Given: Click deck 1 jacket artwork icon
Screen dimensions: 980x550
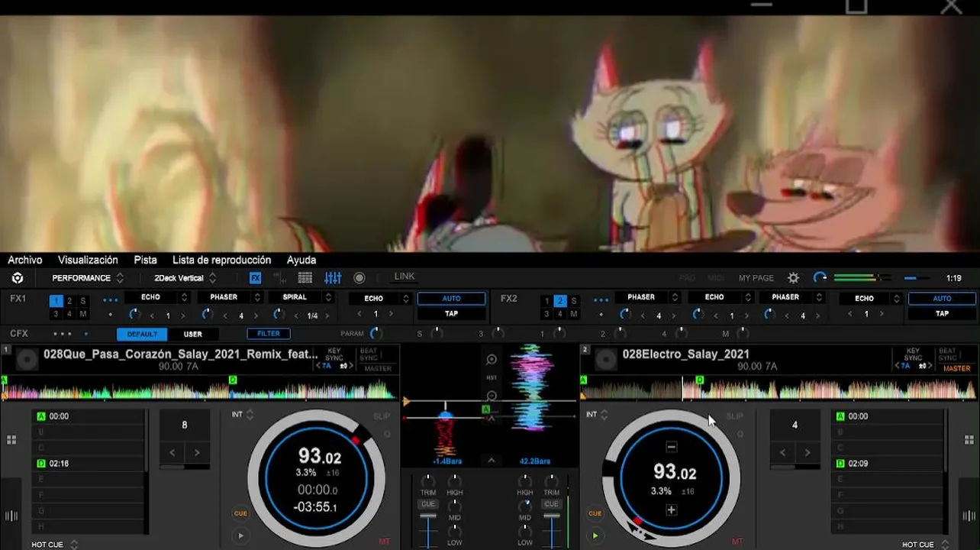Looking at the screenshot, I should [x=27, y=359].
